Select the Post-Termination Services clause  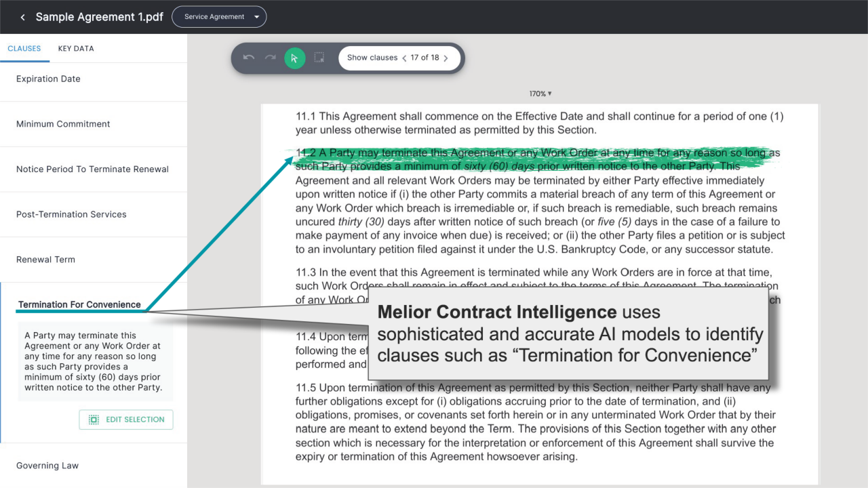coord(94,214)
